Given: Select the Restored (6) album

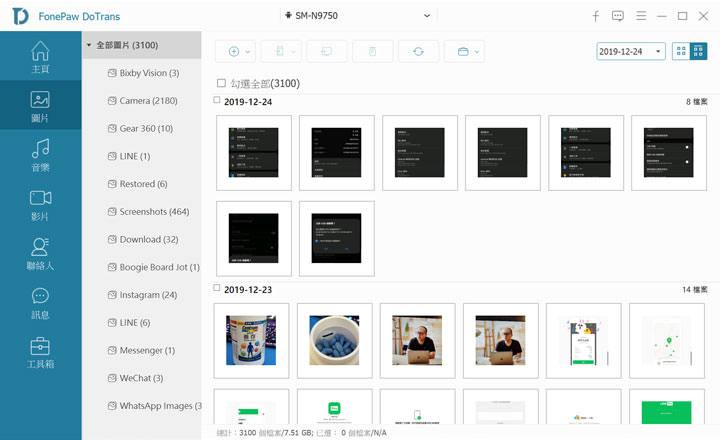Looking at the screenshot, I should point(137,184).
